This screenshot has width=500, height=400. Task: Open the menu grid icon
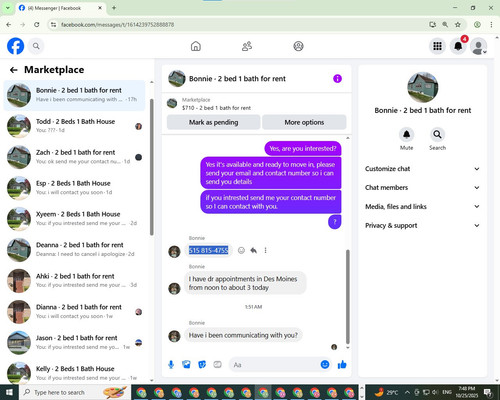coord(437,46)
